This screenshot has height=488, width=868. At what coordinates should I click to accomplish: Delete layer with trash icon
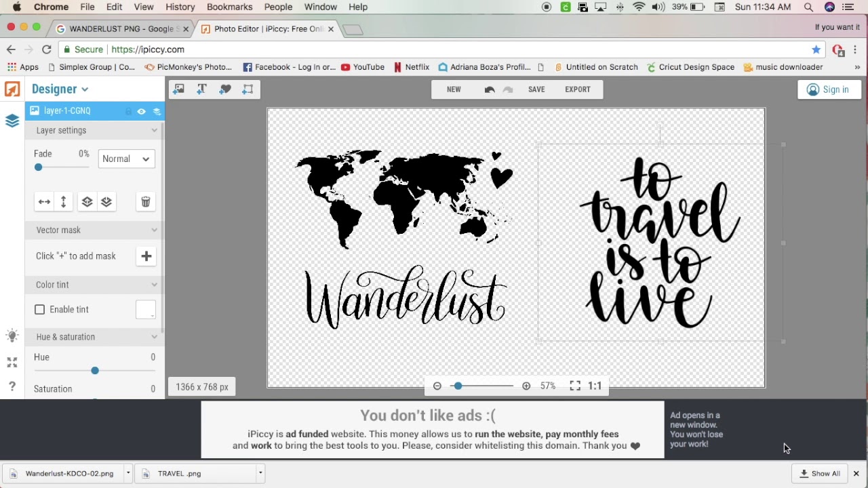pyautogui.click(x=146, y=202)
